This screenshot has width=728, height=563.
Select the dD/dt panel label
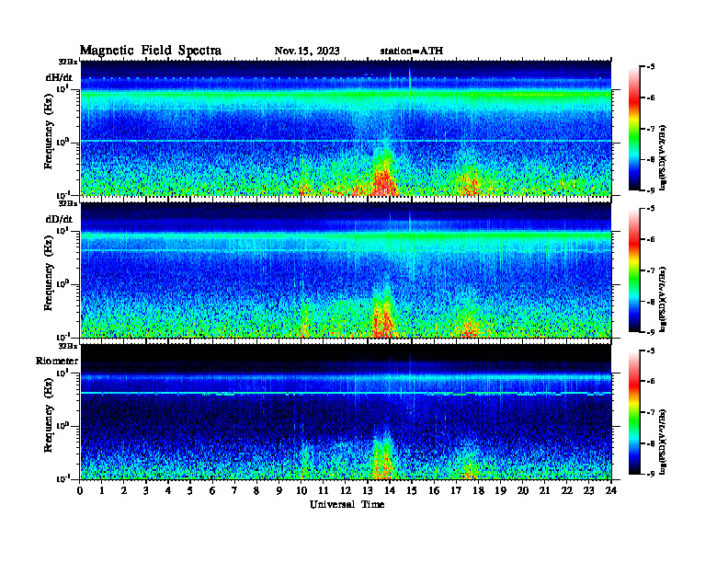[x=59, y=219]
